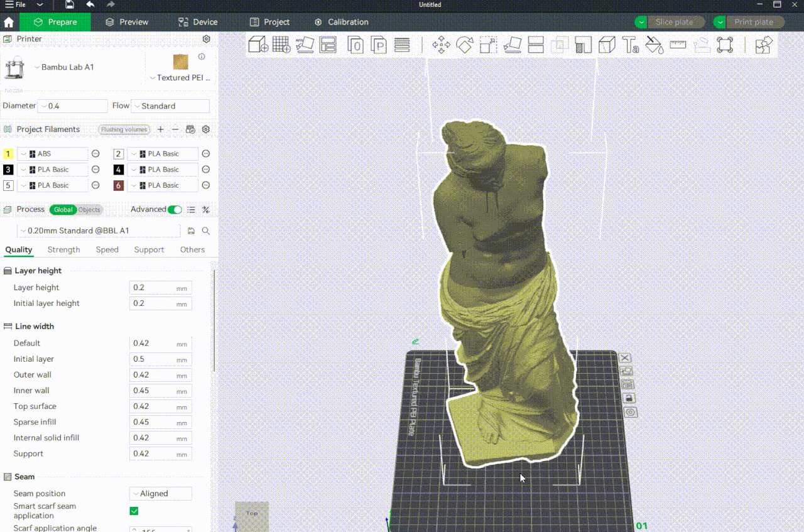The image size is (804, 532).
Task: Switch to the Device tab
Action: click(198, 22)
